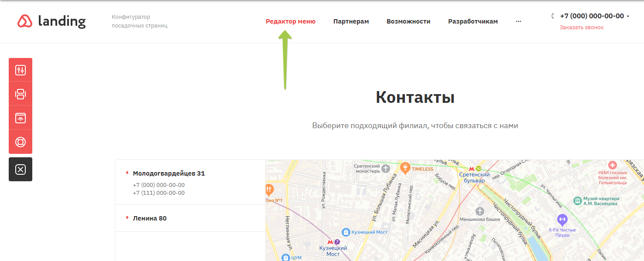Click the red pin next to Ленина 80
Screen dimensions: 644x261
(x=127, y=218)
